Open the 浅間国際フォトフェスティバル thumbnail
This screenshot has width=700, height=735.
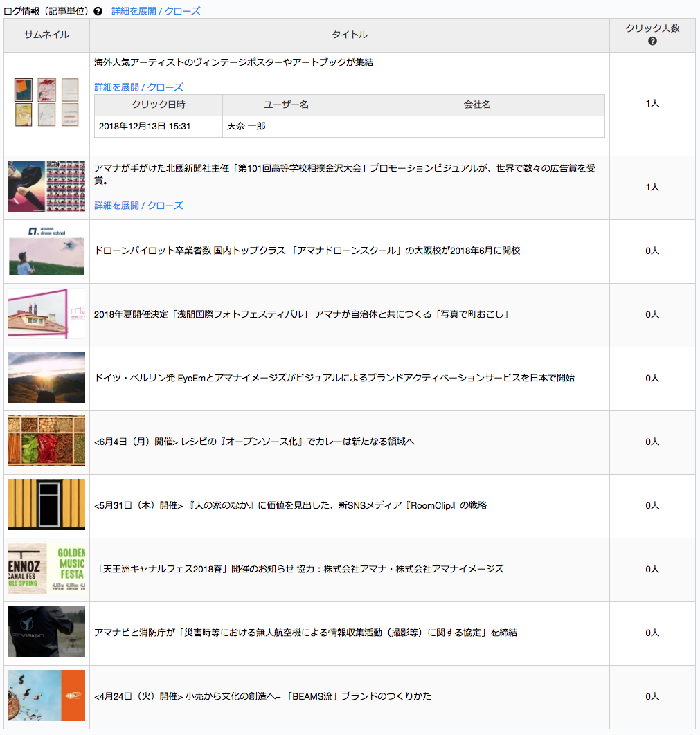tap(46, 314)
